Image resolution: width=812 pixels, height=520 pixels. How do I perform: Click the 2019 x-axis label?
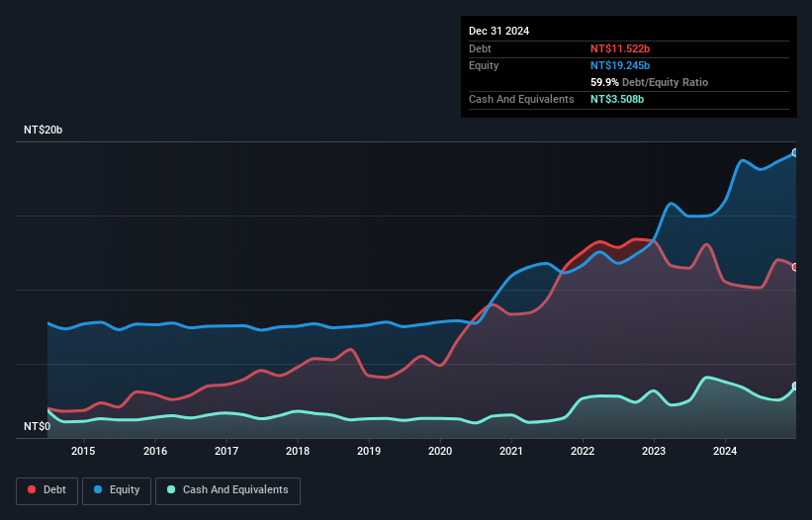point(369,451)
